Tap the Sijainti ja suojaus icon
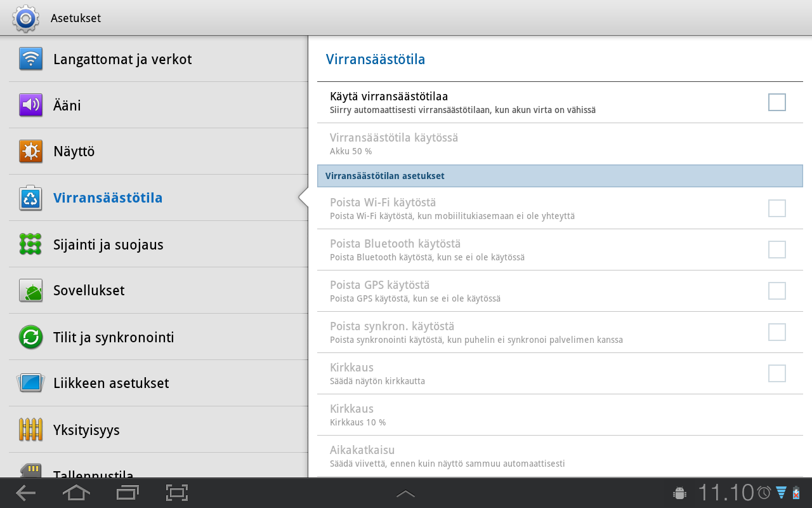 point(30,244)
